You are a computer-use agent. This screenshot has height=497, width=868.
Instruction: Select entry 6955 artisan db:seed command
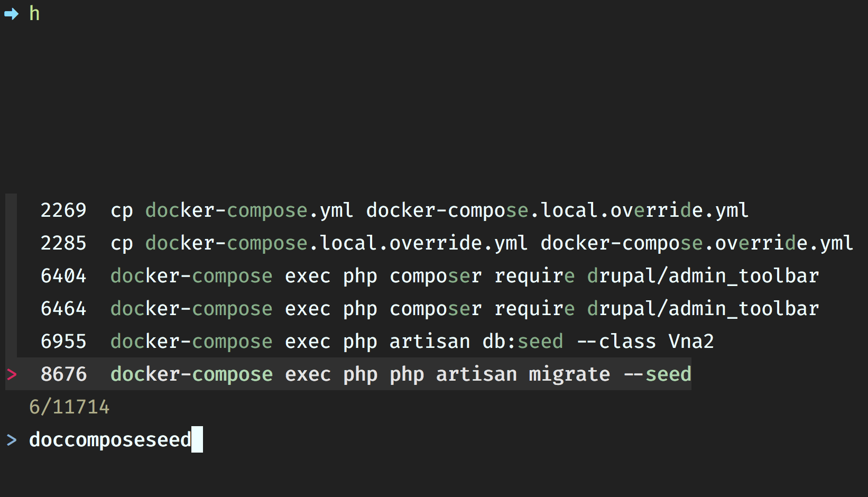[x=411, y=342]
